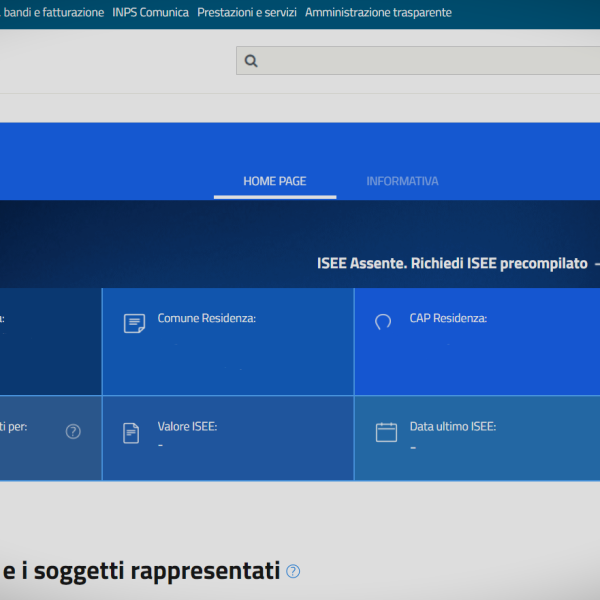
Task: Click the 'Comune Residenza:' label
Action: (207, 318)
